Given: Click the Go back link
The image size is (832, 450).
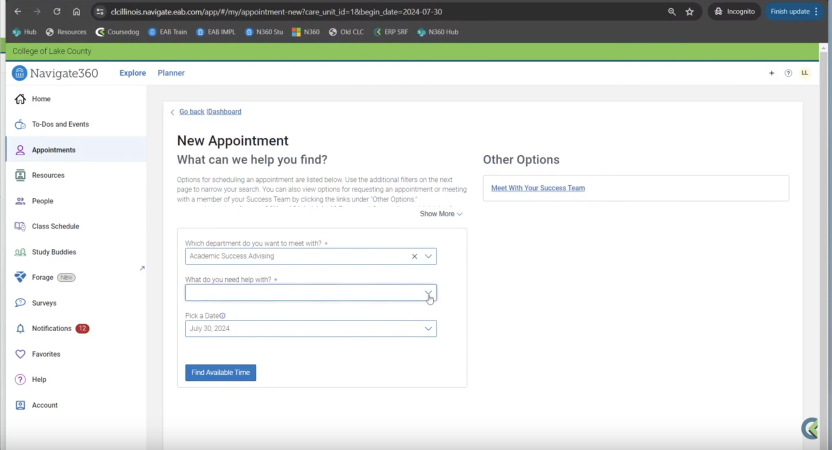Looking at the screenshot, I should click(191, 112).
